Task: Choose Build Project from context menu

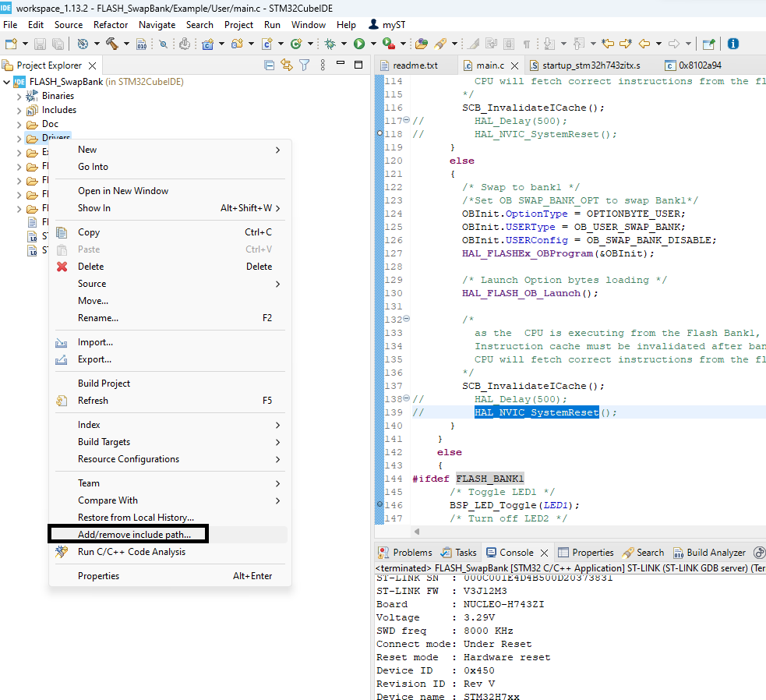Action: (104, 383)
